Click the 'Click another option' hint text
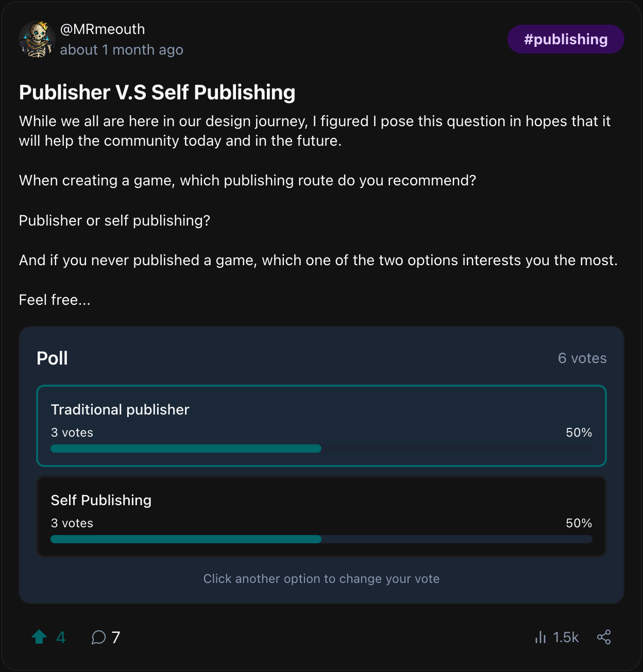This screenshot has width=643, height=672. [321, 579]
